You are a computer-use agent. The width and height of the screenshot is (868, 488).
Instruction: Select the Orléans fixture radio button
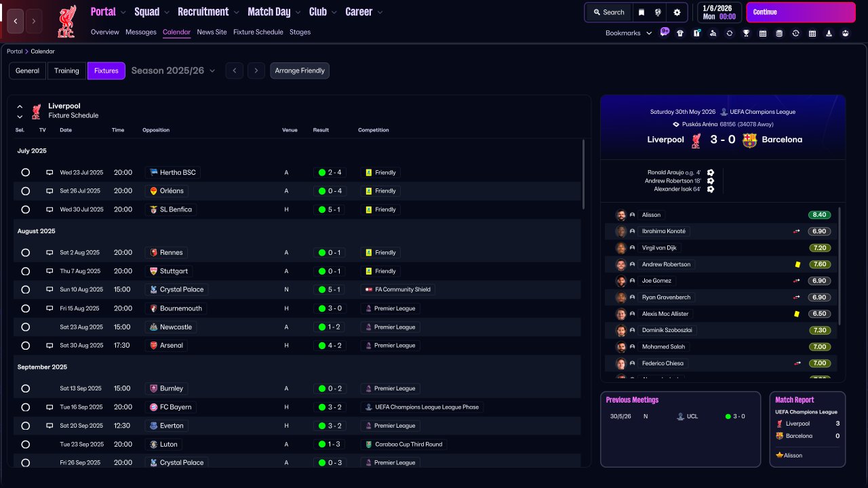pos(26,191)
